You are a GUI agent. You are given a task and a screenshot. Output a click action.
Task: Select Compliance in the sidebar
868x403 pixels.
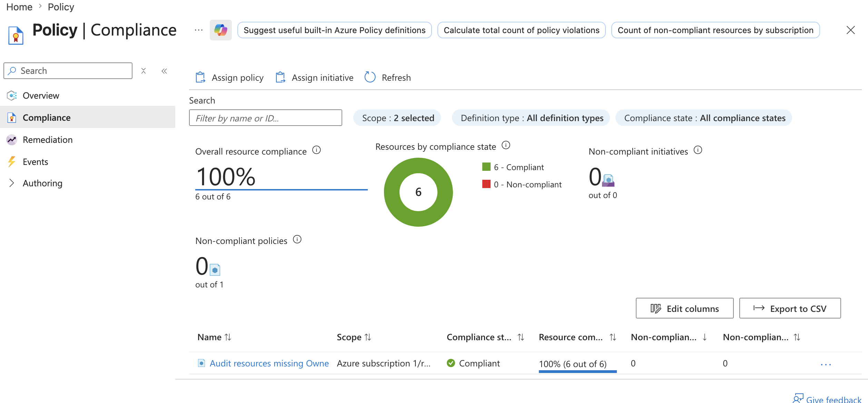[x=88, y=117]
